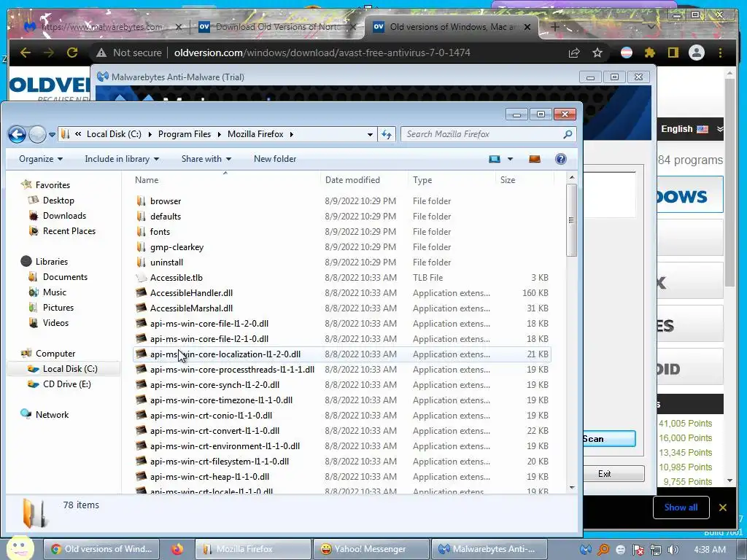Open English language selector on webpage
Viewport: 747px width, 560px height.
[x=692, y=129]
